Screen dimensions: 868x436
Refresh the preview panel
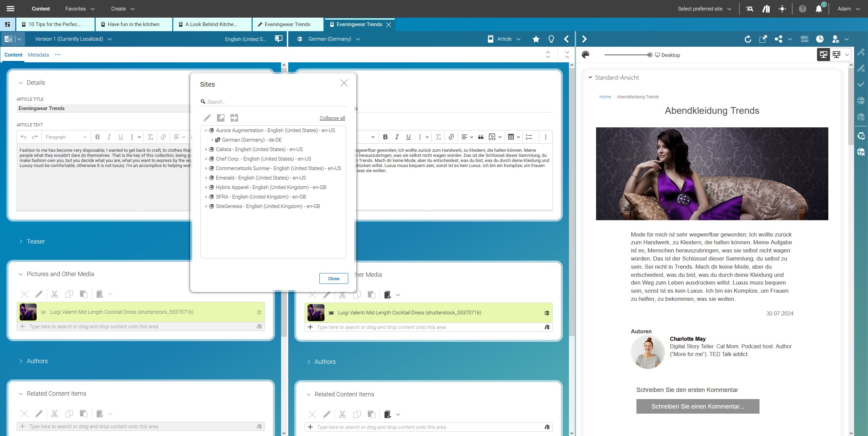click(x=748, y=39)
